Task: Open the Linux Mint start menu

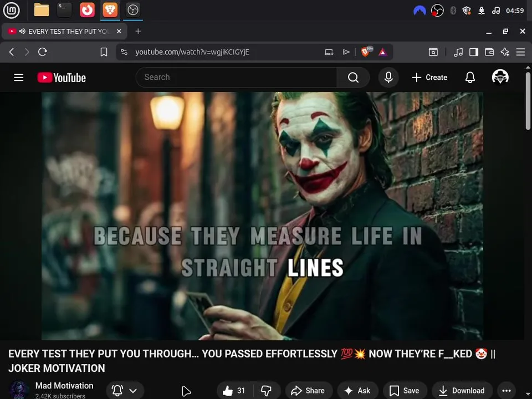Action: click(11, 10)
